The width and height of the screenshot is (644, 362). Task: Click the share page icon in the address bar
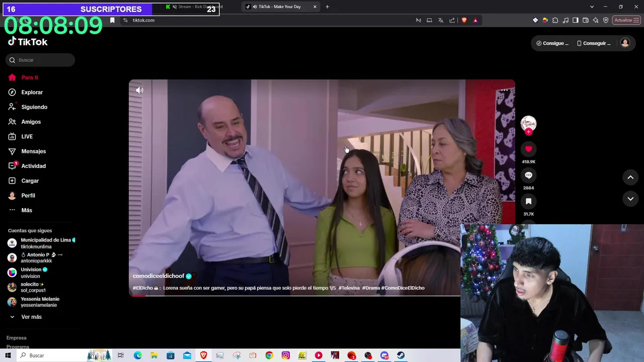452,20
